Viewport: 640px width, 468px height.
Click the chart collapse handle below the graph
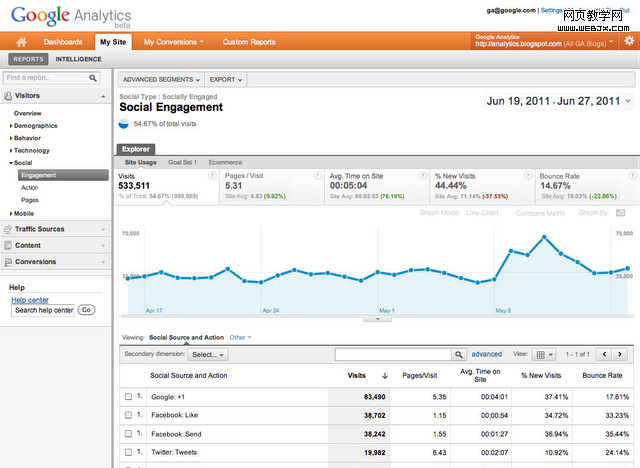click(378, 318)
